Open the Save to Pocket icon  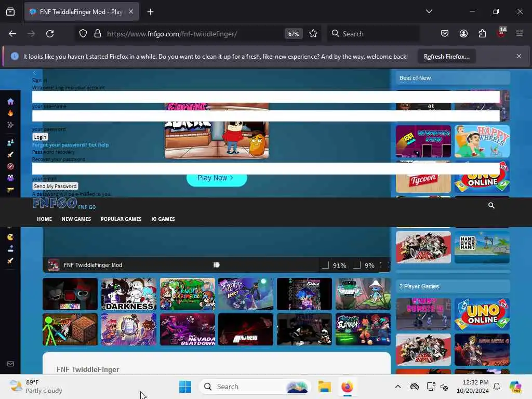[x=445, y=33]
